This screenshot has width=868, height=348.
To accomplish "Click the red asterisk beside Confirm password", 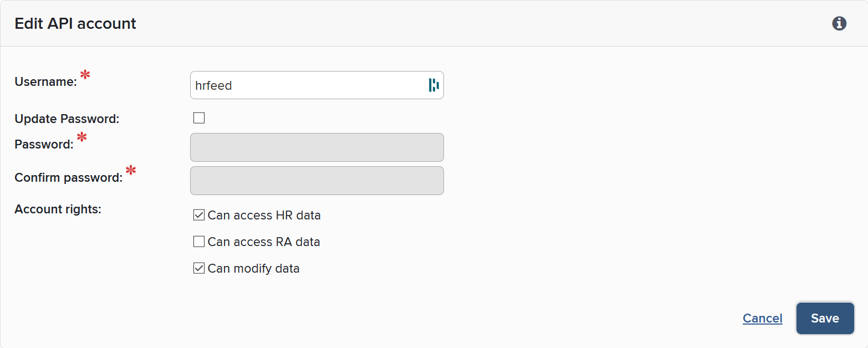I will point(131,171).
